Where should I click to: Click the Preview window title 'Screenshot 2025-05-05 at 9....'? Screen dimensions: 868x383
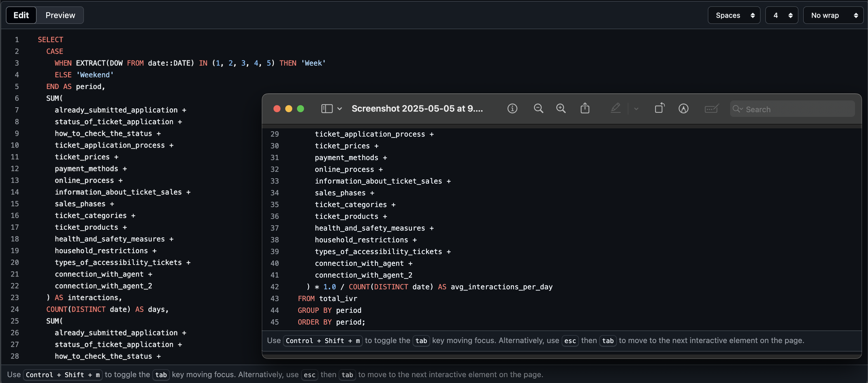pos(417,109)
